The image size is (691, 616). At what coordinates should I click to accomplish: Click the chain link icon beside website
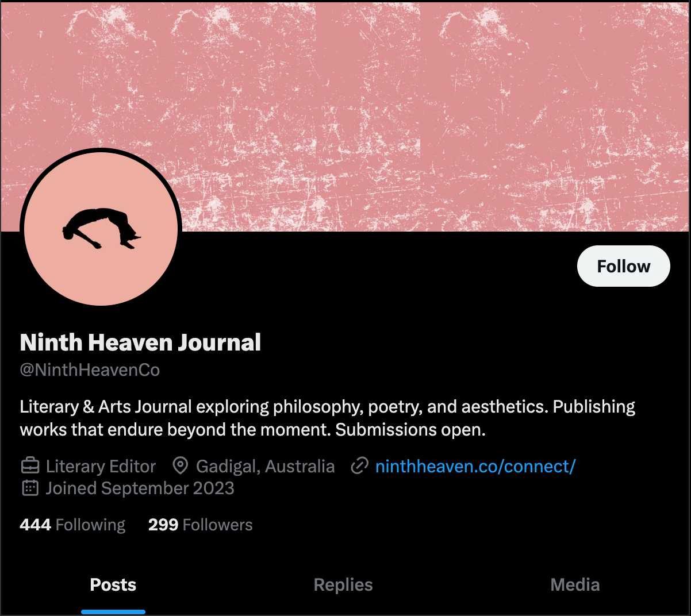359,465
